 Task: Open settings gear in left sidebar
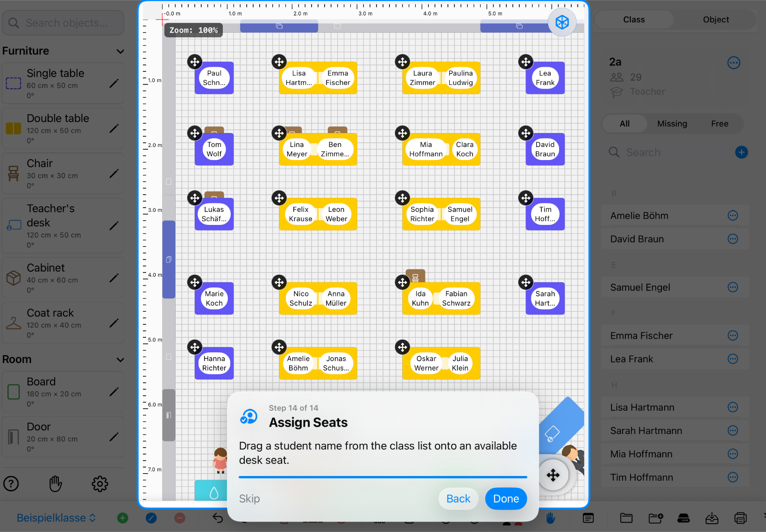(100, 483)
